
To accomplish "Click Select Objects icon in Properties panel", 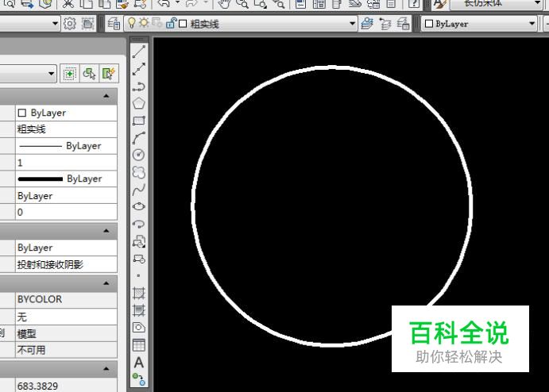I will tap(89, 74).
